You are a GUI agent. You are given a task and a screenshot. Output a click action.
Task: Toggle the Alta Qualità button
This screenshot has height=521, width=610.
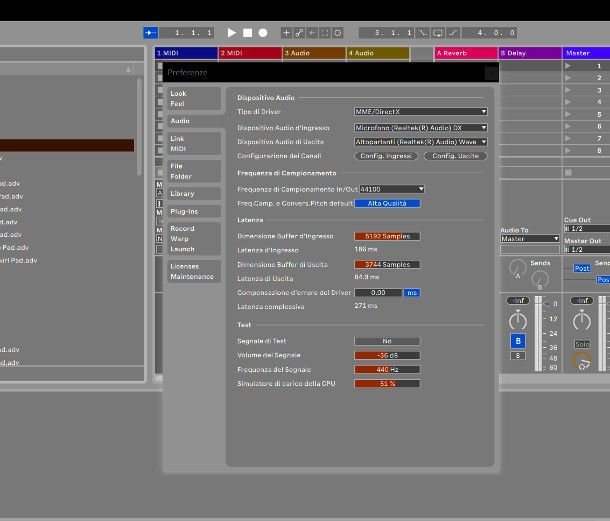tap(387, 203)
